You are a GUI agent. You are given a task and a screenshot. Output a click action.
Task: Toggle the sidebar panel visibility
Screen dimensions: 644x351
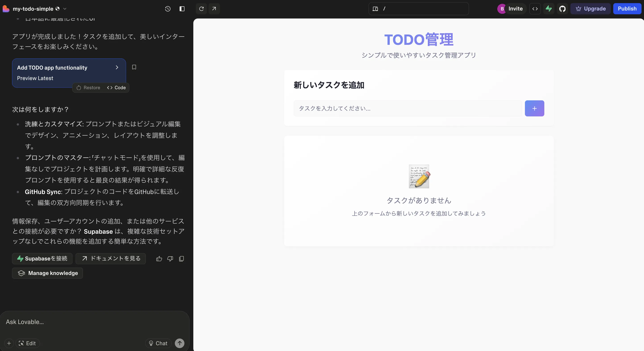tap(182, 9)
